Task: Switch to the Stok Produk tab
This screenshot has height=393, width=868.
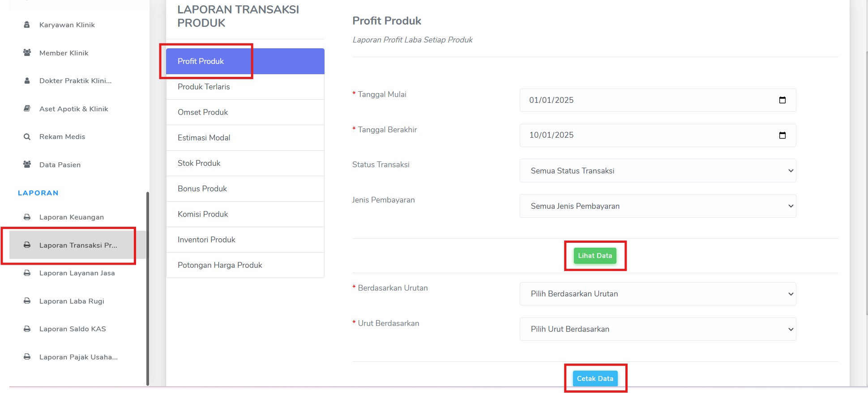Action: tap(245, 163)
